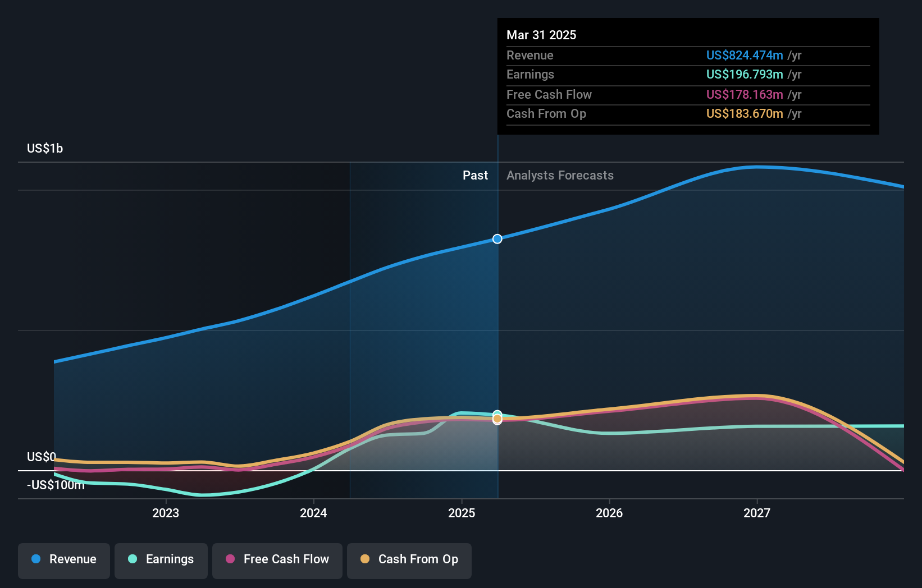Image resolution: width=922 pixels, height=588 pixels.
Task: Click the 2027 x-axis label
Action: click(757, 513)
